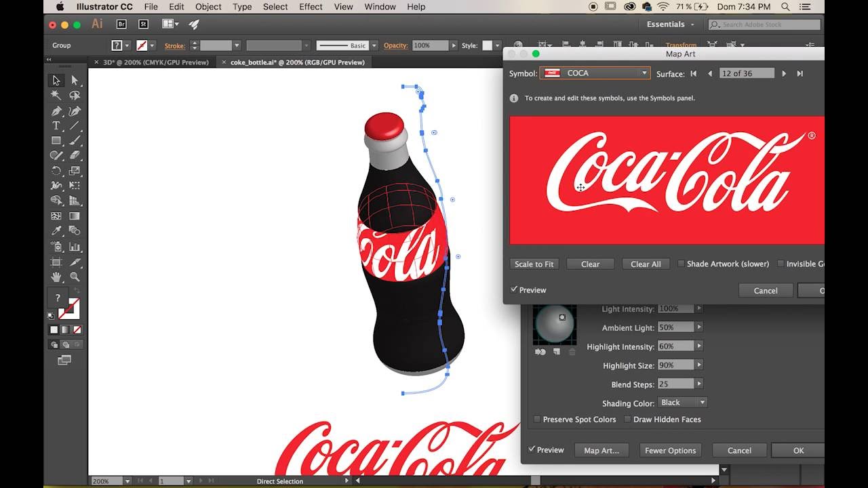This screenshot has height=488, width=868.
Task: Uncheck Preview in Map Art dialog
Action: 514,289
